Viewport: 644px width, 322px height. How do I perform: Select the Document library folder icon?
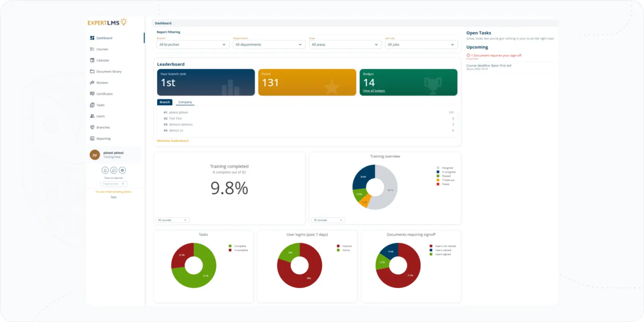point(92,71)
